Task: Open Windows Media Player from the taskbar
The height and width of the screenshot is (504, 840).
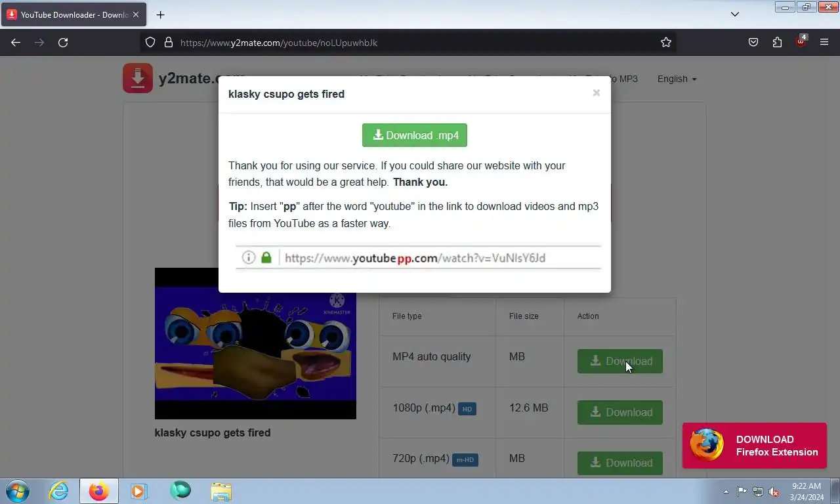Action: [139, 491]
